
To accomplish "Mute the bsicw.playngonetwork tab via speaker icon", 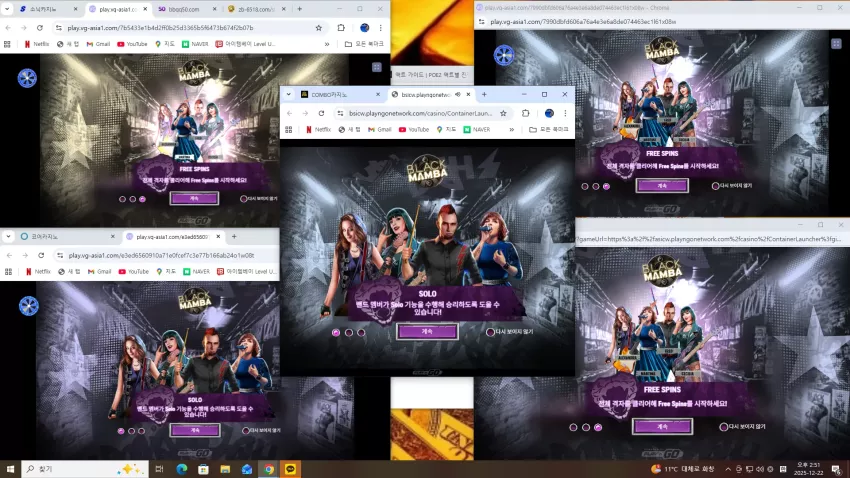I will click(458, 94).
